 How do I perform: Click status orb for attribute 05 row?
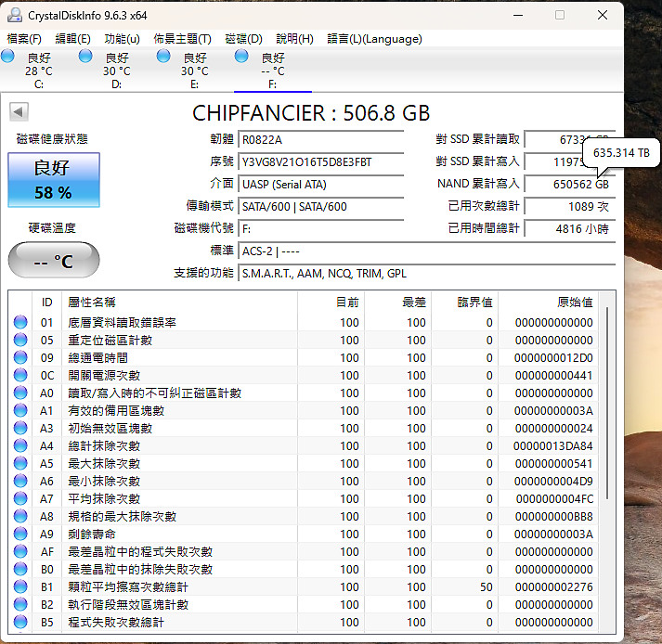coord(20,341)
